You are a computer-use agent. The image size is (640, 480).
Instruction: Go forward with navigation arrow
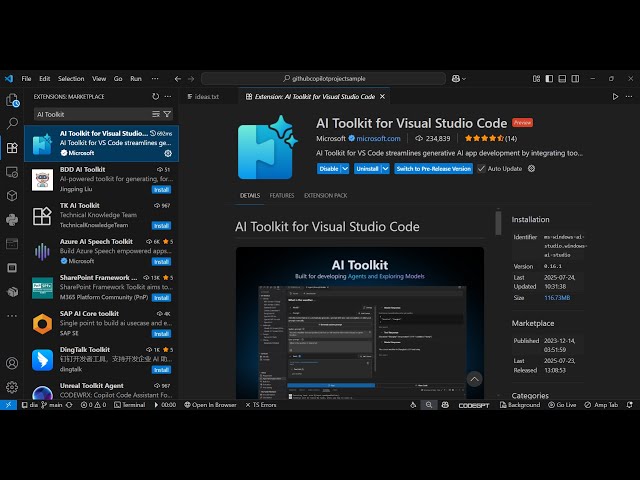pos(191,79)
